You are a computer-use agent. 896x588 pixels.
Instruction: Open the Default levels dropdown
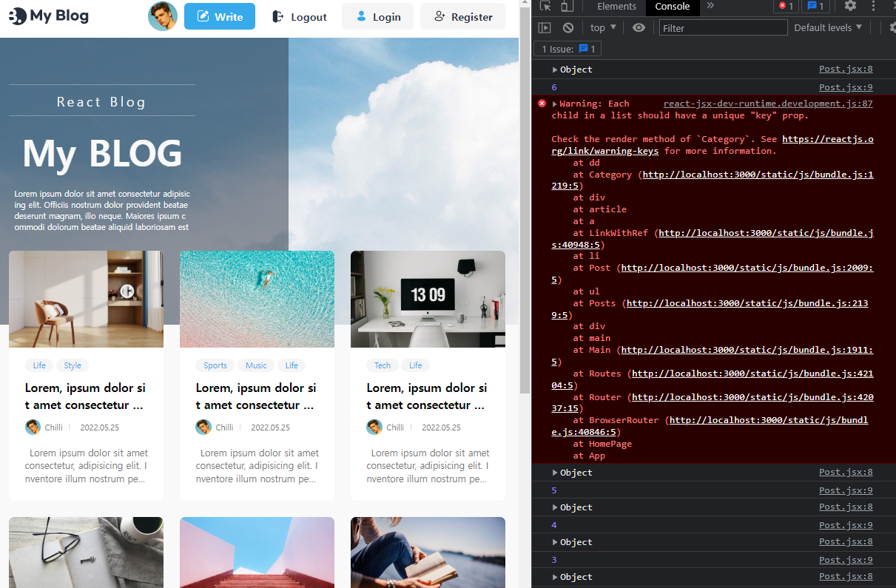828,27
